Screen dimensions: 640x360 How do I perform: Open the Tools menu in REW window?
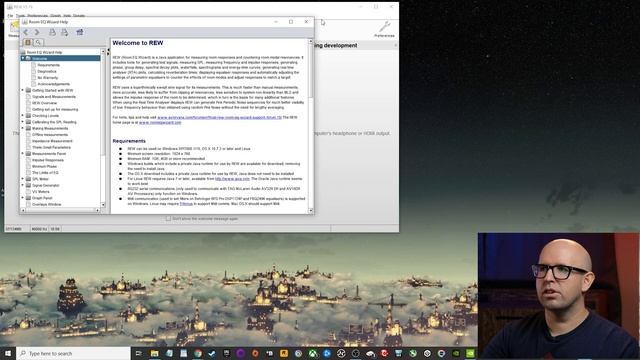pos(20,16)
